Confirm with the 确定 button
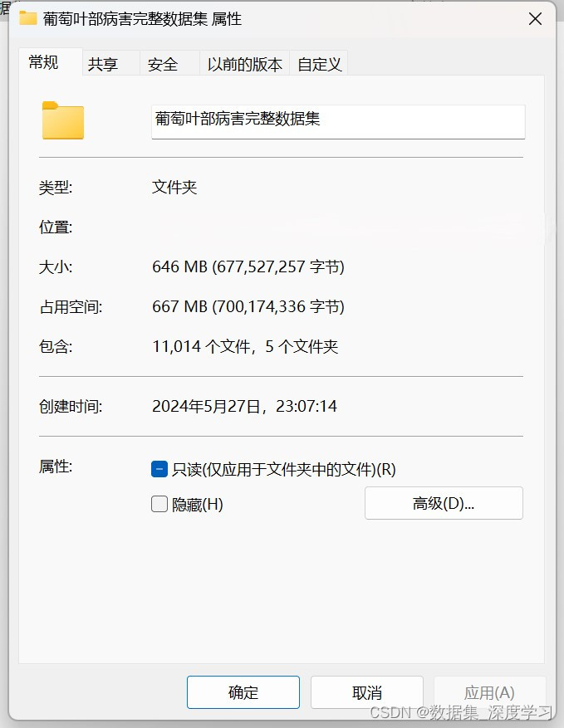The image size is (564, 728). [x=243, y=692]
